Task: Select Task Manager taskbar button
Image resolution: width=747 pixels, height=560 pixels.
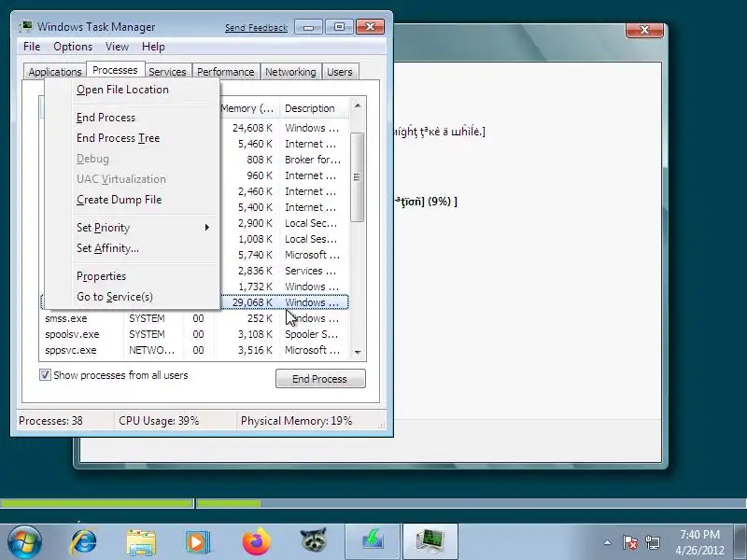Action: (430, 541)
